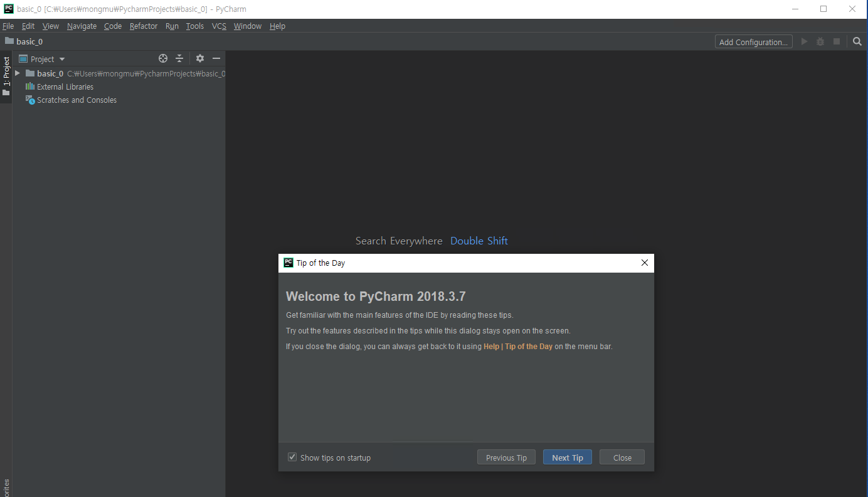Click the 'Search Everywhere' hint text

click(399, 241)
